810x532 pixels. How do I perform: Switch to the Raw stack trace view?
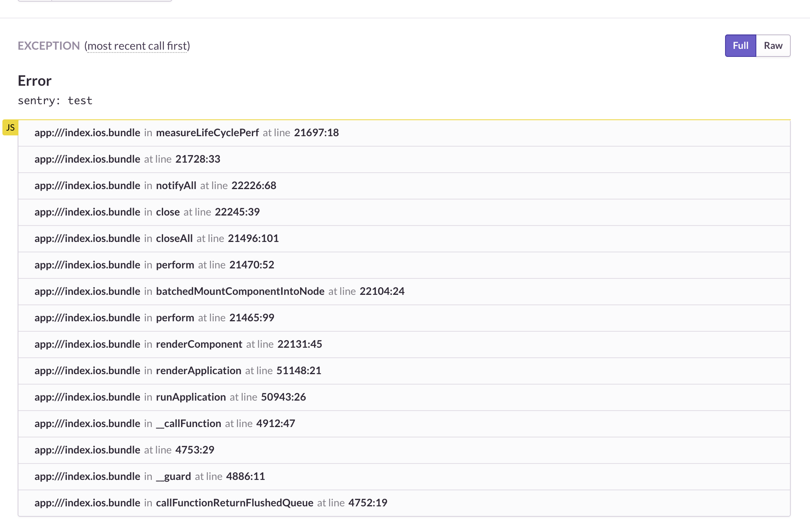tap(772, 46)
